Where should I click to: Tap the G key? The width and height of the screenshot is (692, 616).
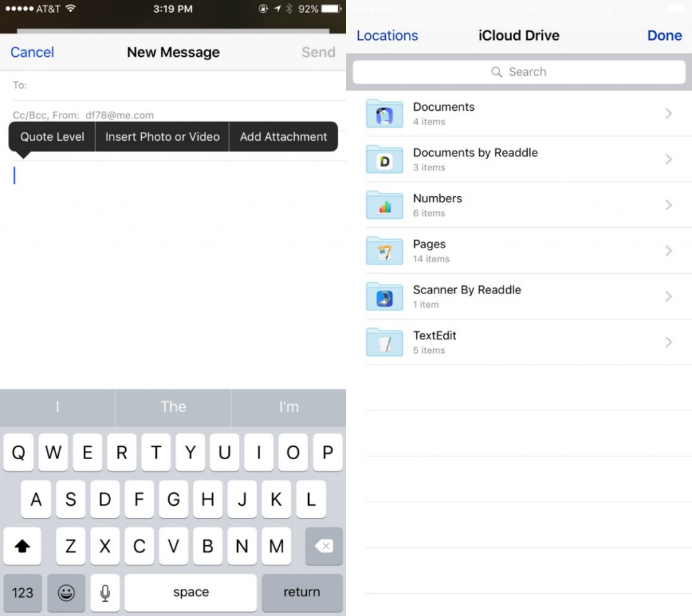click(174, 500)
